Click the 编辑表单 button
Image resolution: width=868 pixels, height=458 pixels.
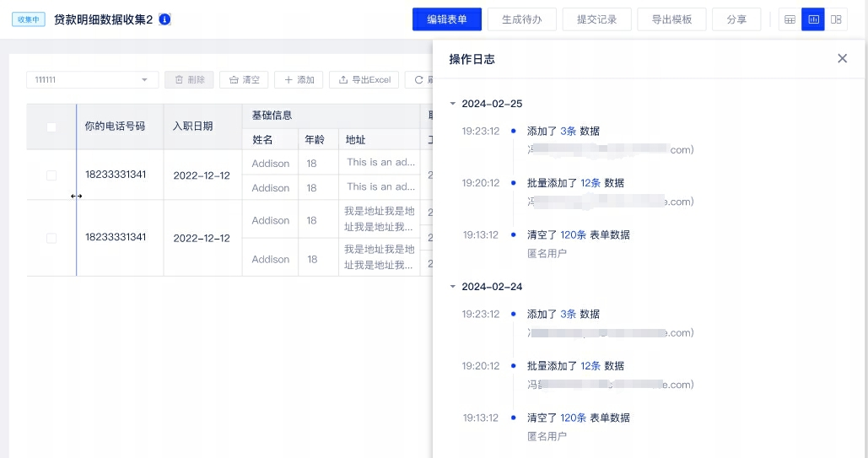pos(446,19)
